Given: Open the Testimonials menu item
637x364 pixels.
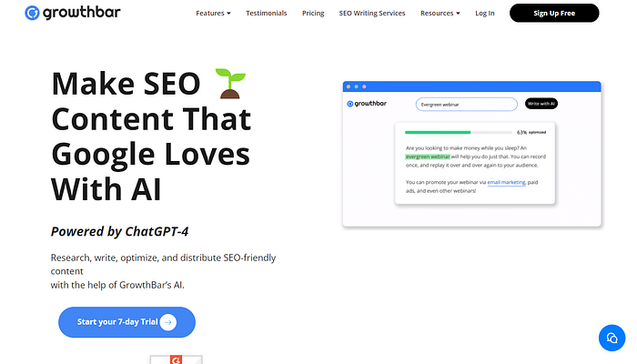Looking at the screenshot, I should click(x=267, y=13).
